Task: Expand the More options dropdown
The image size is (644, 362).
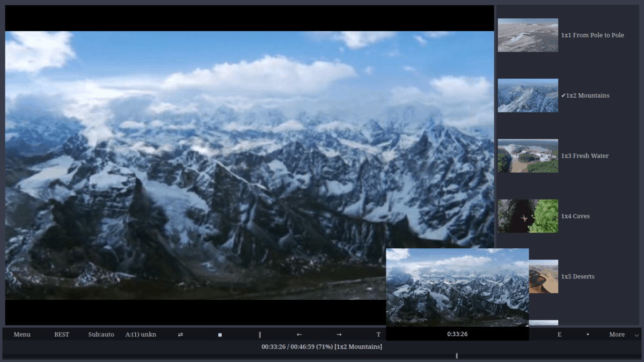Action: point(617,334)
